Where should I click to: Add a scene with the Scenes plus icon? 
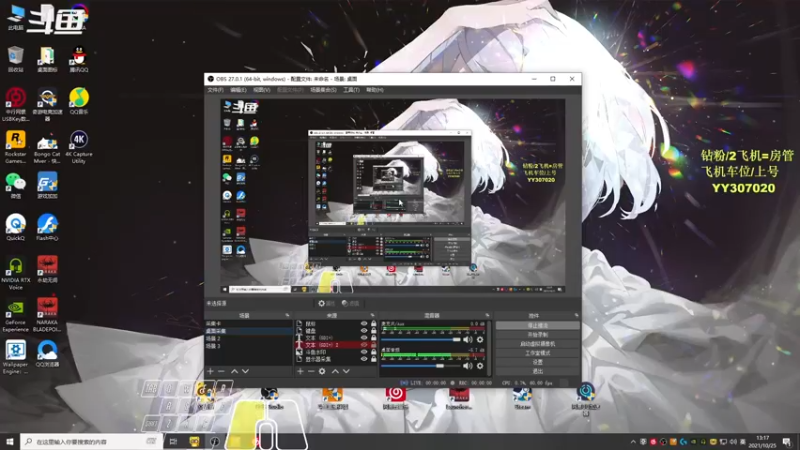[210, 371]
